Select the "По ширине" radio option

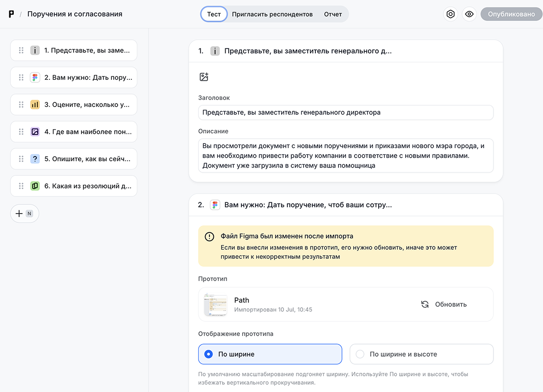pyautogui.click(x=209, y=354)
